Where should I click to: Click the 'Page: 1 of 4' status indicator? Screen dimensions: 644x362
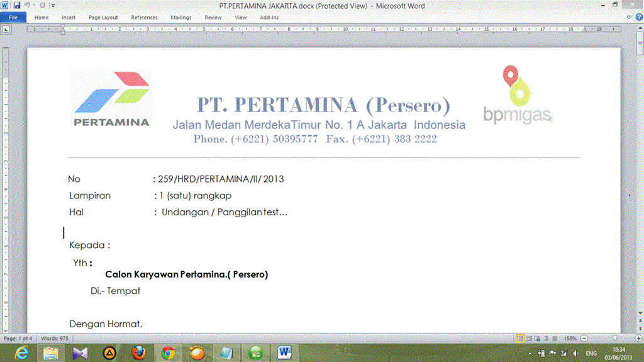[18, 339]
